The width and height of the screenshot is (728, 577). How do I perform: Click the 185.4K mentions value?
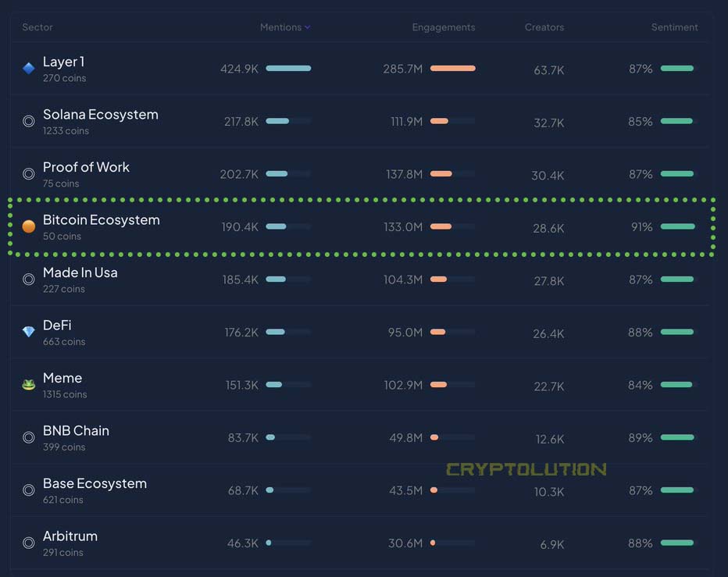coord(240,280)
